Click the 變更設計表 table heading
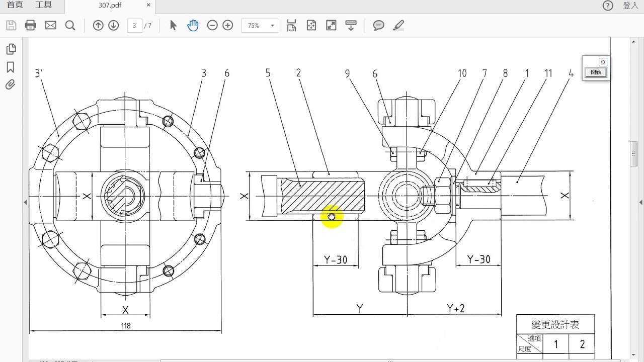 555,325
